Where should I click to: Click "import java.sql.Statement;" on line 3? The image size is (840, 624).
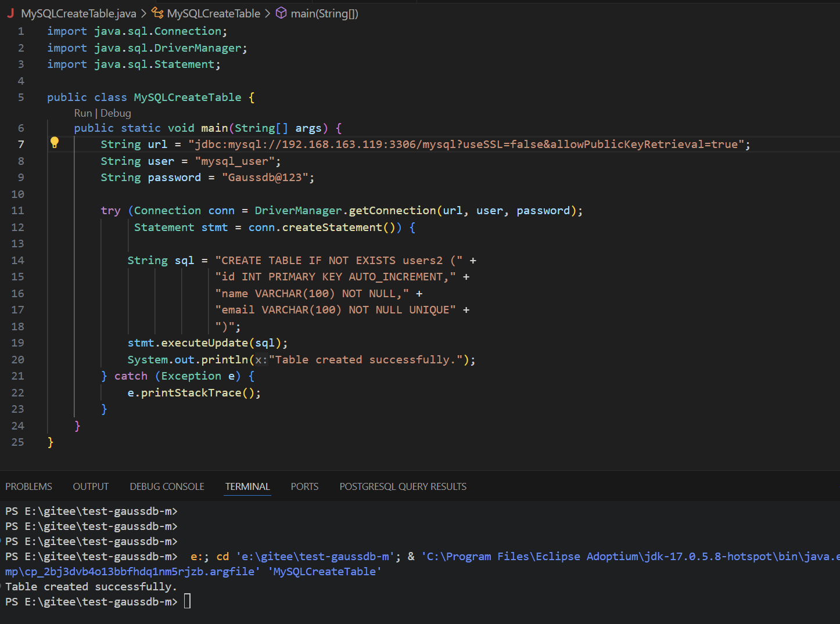pos(134,64)
